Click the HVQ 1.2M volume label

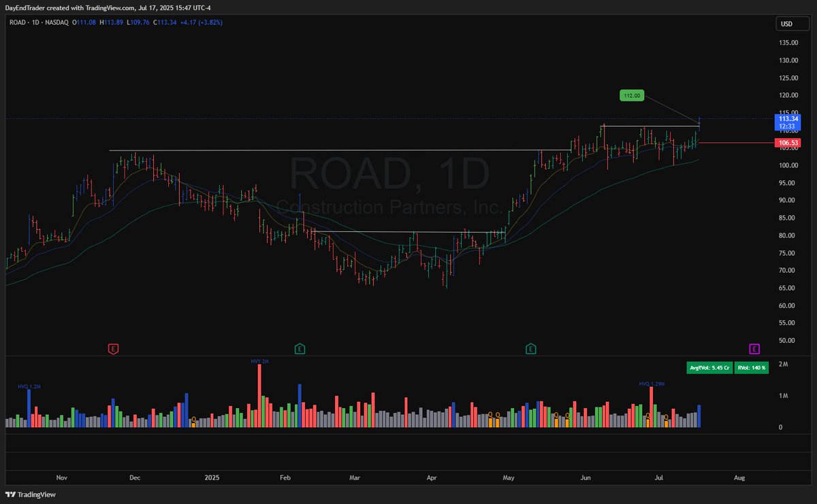(x=29, y=386)
